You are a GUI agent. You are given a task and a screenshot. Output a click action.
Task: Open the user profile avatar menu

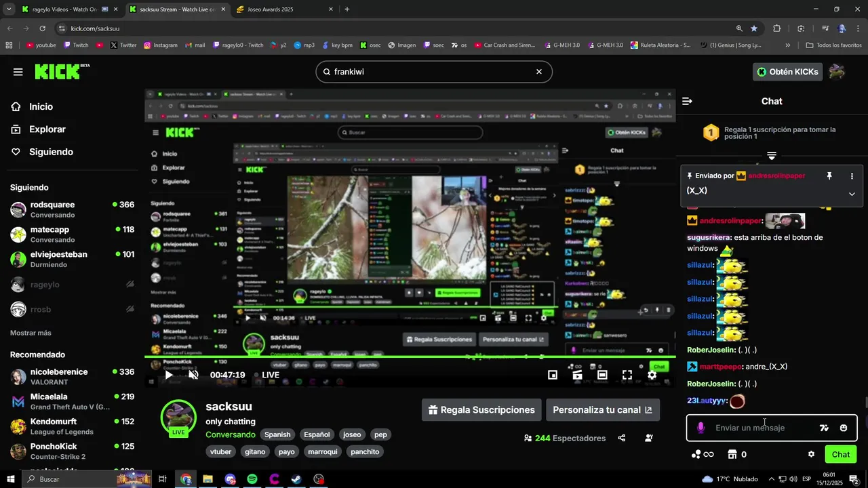pyautogui.click(x=837, y=72)
